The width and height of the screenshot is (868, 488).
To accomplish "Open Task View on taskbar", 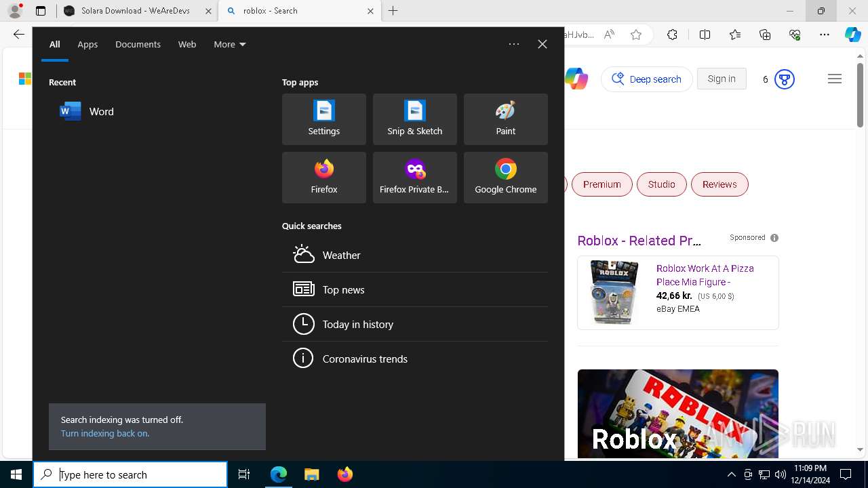I will 244,474.
